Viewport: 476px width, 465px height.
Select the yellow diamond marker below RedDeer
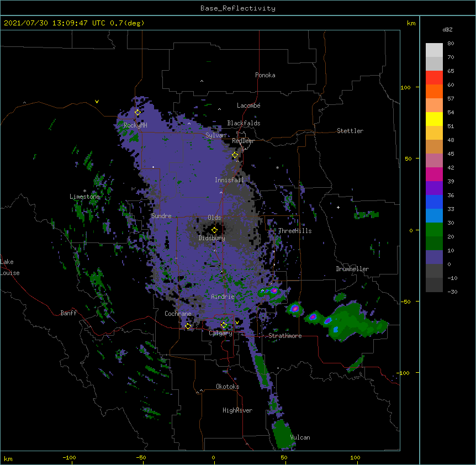tap(235, 155)
